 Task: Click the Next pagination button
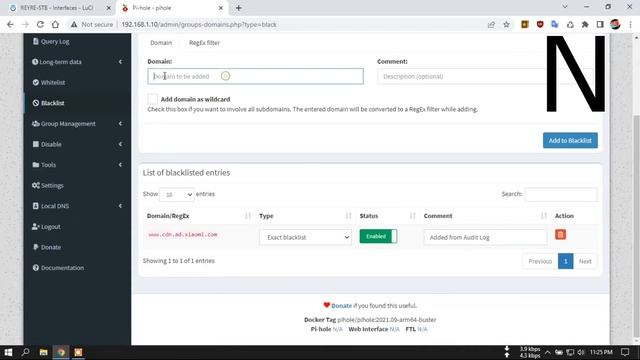pos(585,261)
